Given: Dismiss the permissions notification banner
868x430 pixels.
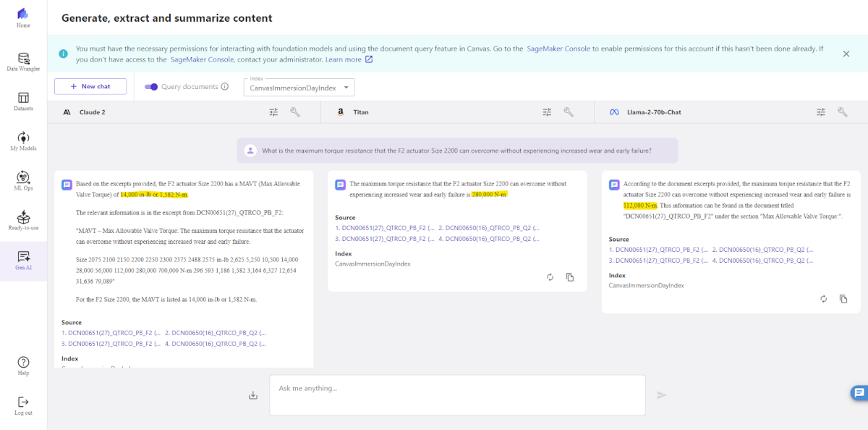Looking at the screenshot, I should (x=846, y=54).
